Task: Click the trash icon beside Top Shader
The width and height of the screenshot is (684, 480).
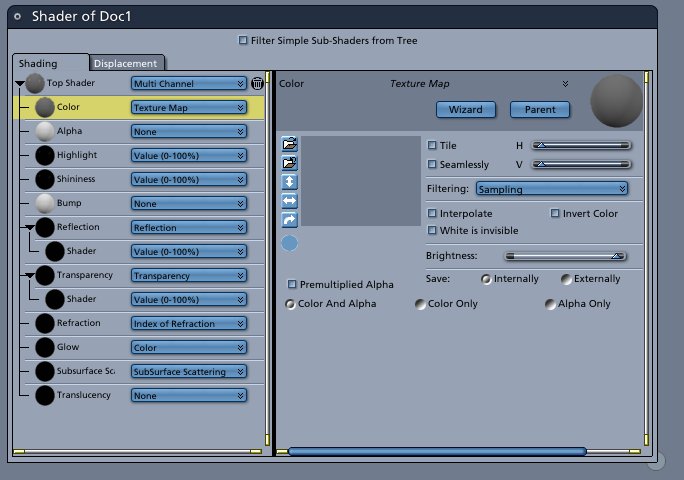Action: (x=257, y=83)
